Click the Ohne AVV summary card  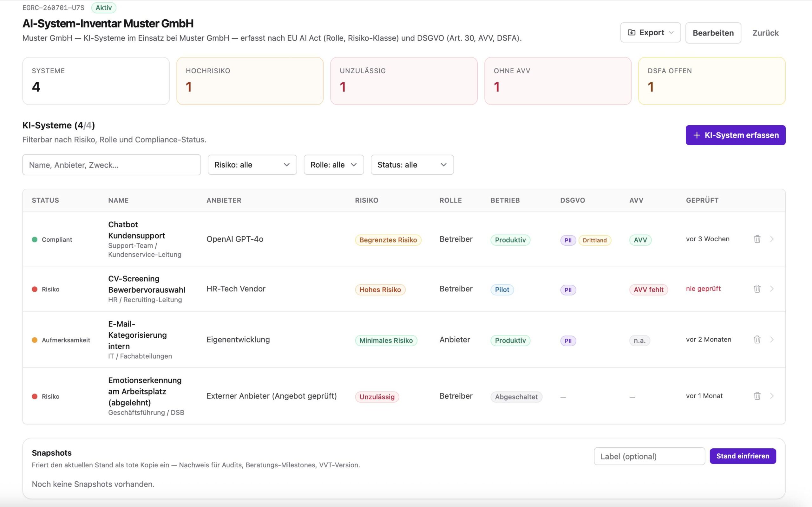click(x=558, y=81)
